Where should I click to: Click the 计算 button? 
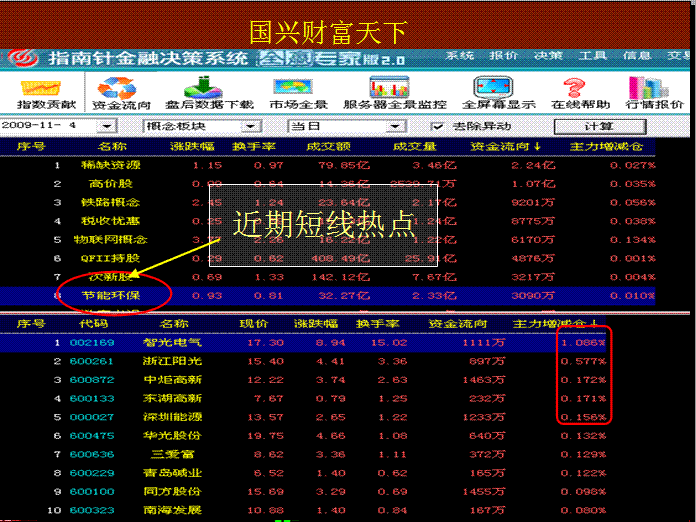click(600, 127)
